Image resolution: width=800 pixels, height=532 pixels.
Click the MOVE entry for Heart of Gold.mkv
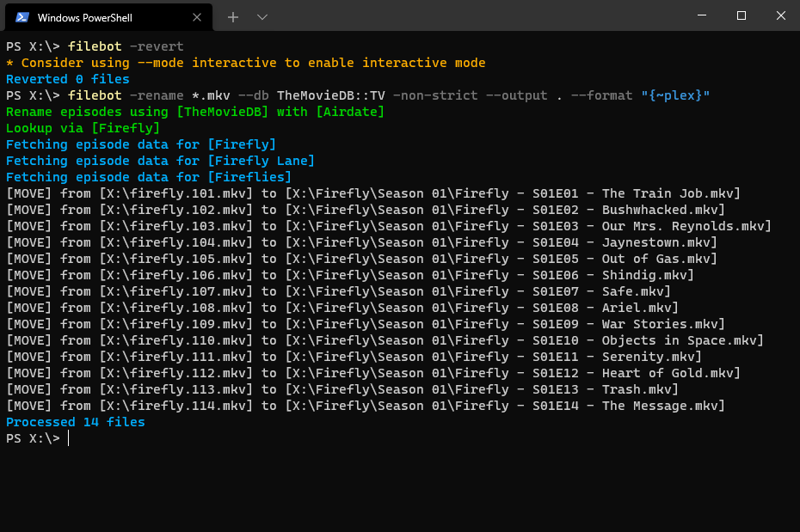[387, 372]
